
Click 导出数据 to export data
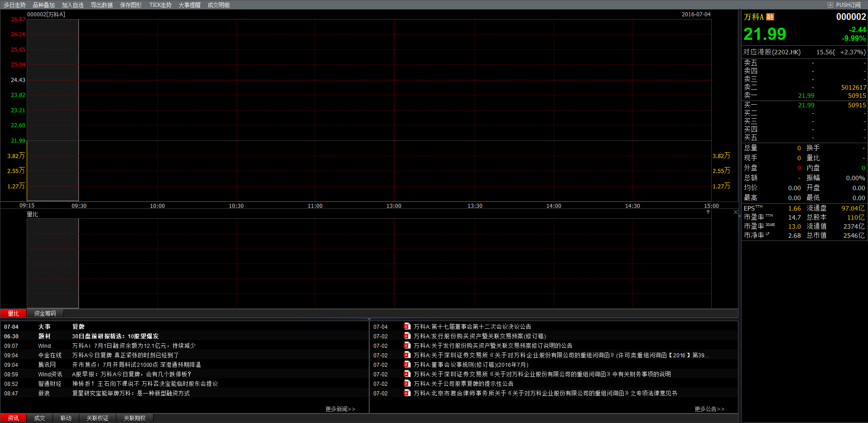(101, 5)
